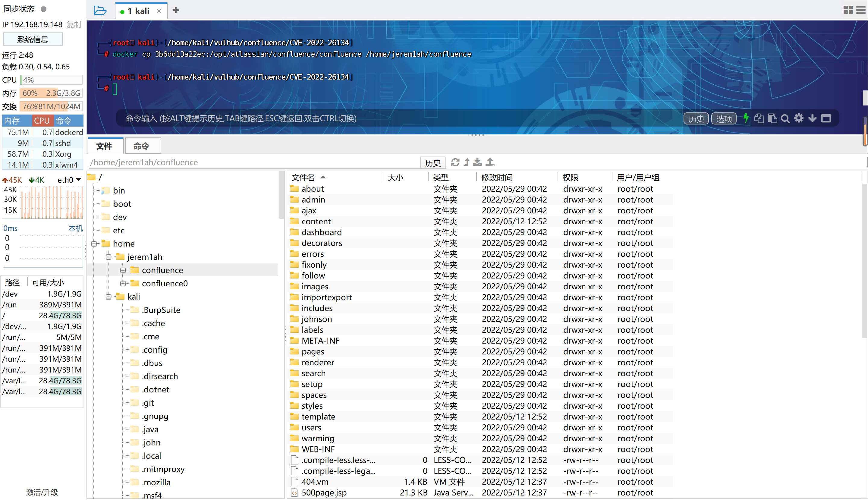This screenshot has height=500, width=868.
Task: Open terminal search magnifier icon
Action: coord(785,118)
